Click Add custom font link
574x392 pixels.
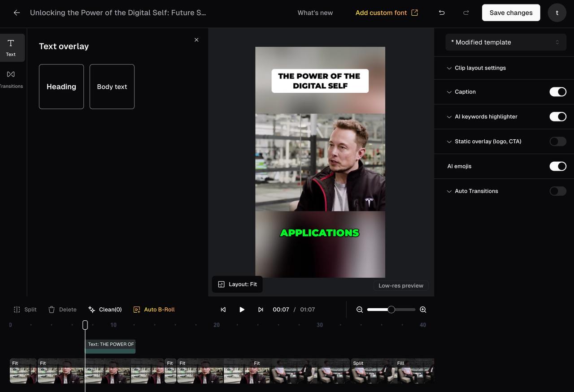click(387, 13)
